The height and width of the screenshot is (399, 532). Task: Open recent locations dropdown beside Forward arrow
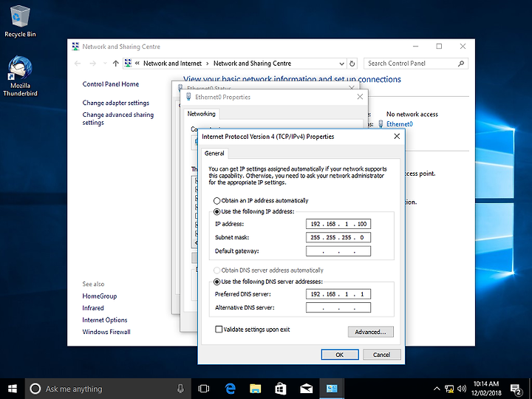coord(105,64)
